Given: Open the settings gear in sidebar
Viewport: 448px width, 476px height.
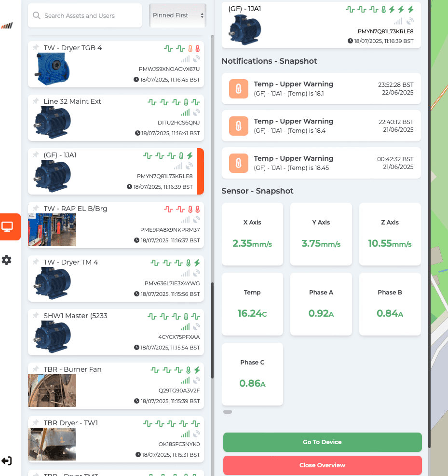Looking at the screenshot, I should [x=7, y=260].
